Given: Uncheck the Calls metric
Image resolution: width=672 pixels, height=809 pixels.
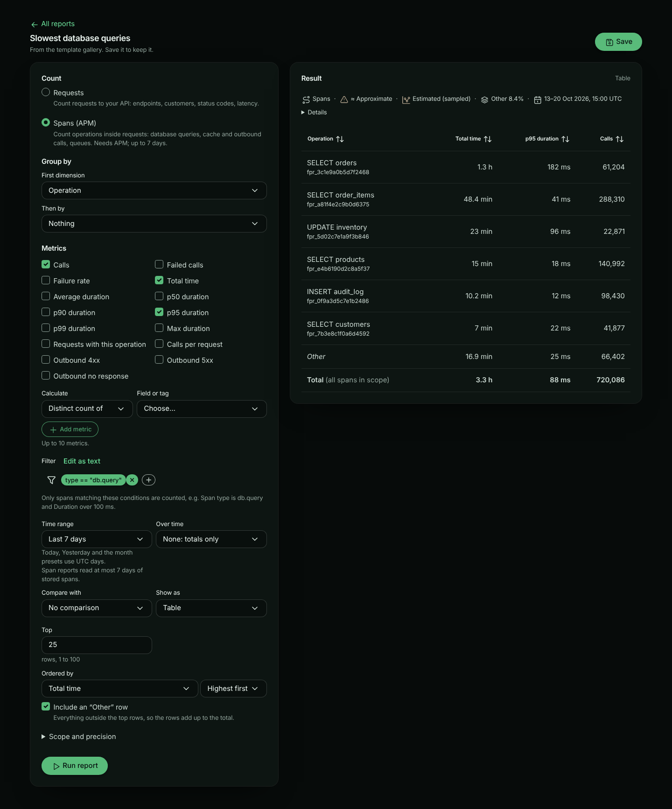Looking at the screenshot, I should coord(46,264).
